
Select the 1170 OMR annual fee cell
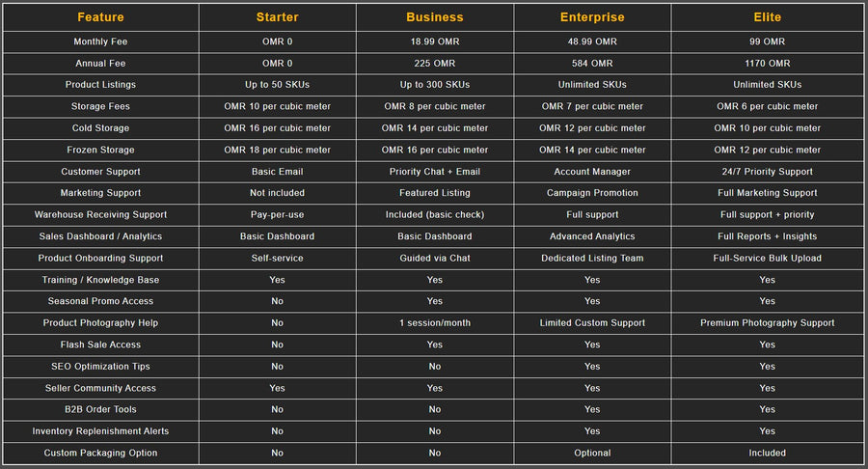767,64
